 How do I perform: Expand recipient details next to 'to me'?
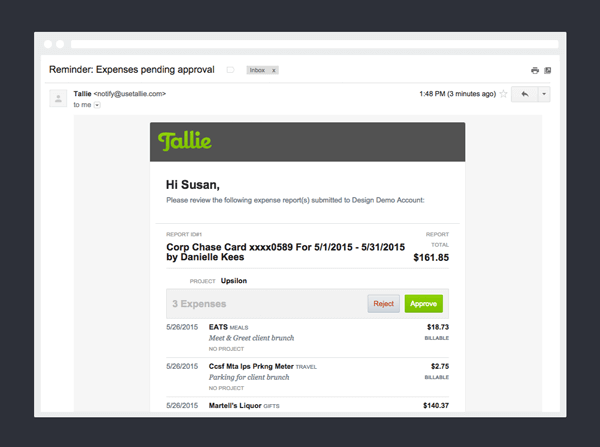(x=97, y=105)
